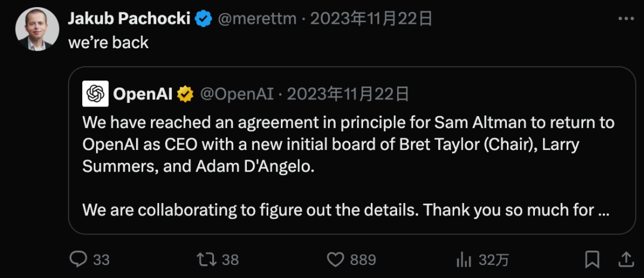Open view analytics bar chart icon
The height and width of the screenshot is (278, 644).
(x=464, y=260)
